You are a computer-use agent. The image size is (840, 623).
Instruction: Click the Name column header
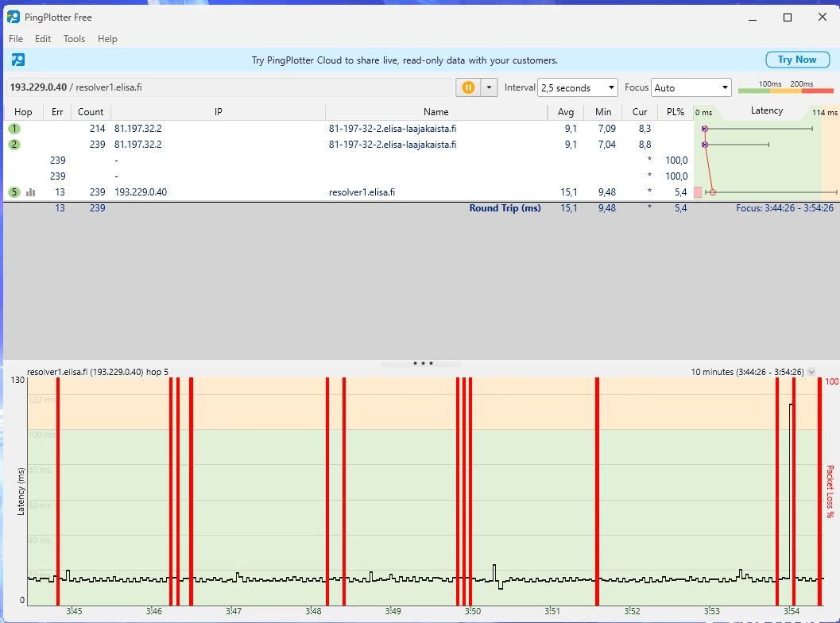click(436, 112)
